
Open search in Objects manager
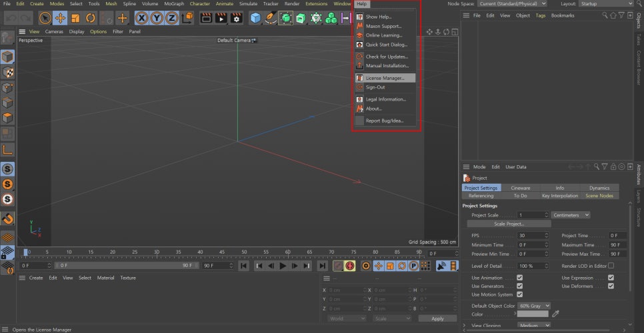click(605, 15)
